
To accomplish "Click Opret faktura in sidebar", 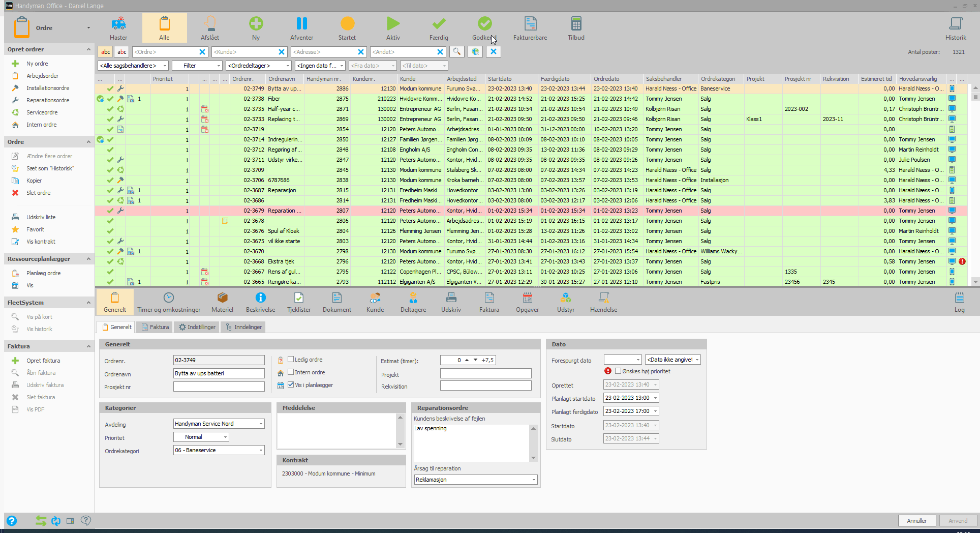I will click(x=43, y=361).
